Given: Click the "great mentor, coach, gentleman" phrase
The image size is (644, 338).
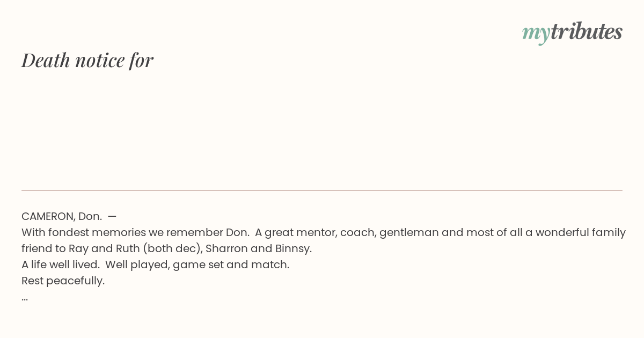Looking at the screenshot, I should [352, 232].
